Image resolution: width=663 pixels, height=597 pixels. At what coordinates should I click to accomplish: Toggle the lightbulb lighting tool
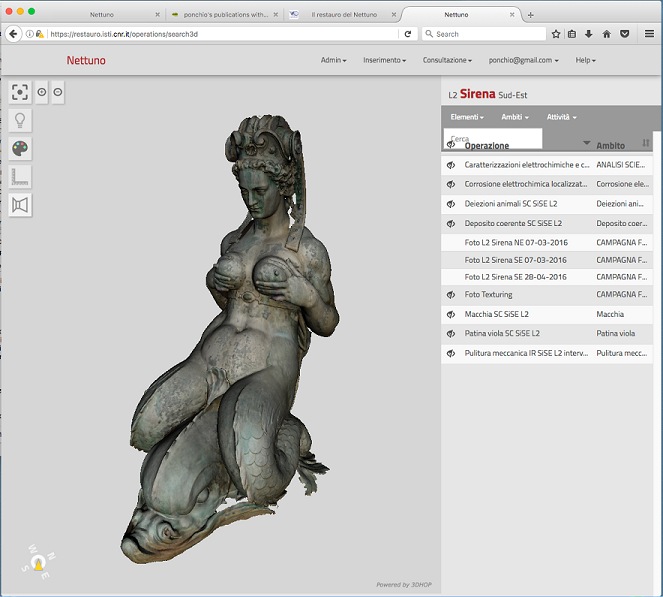pyautogui.click(x=20, y=120)
